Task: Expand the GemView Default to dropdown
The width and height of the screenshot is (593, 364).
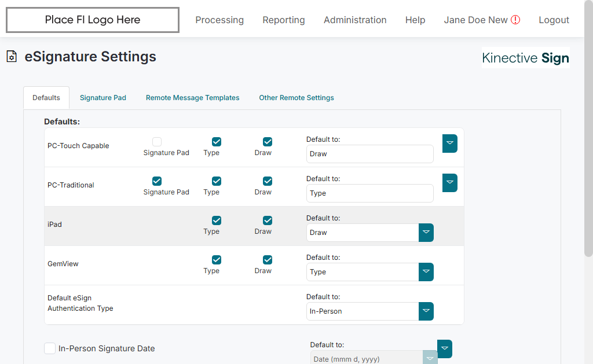Action: [x=426, y=272]
